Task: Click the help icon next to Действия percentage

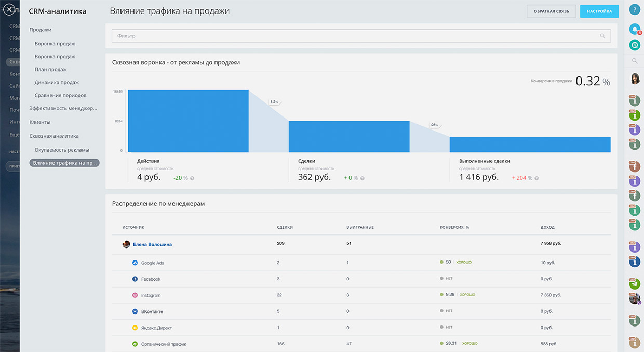Action: point(192,178)
